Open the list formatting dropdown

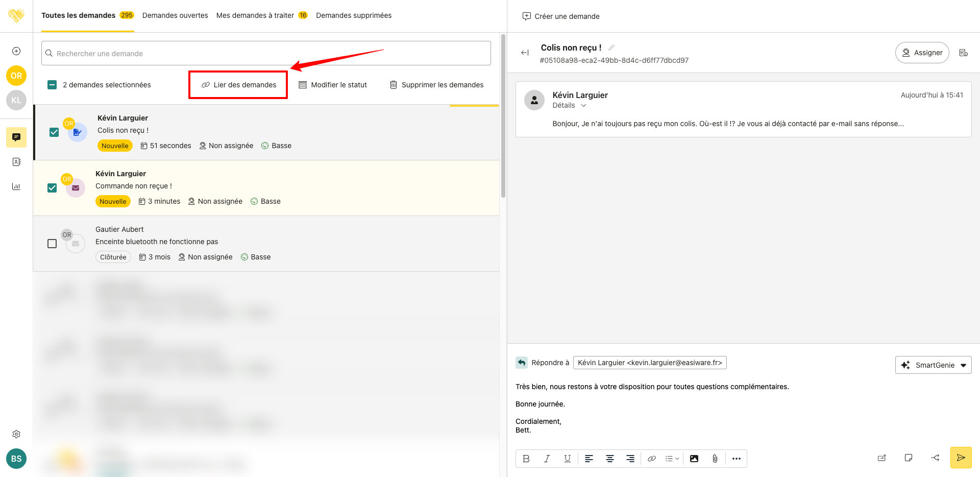672,459
